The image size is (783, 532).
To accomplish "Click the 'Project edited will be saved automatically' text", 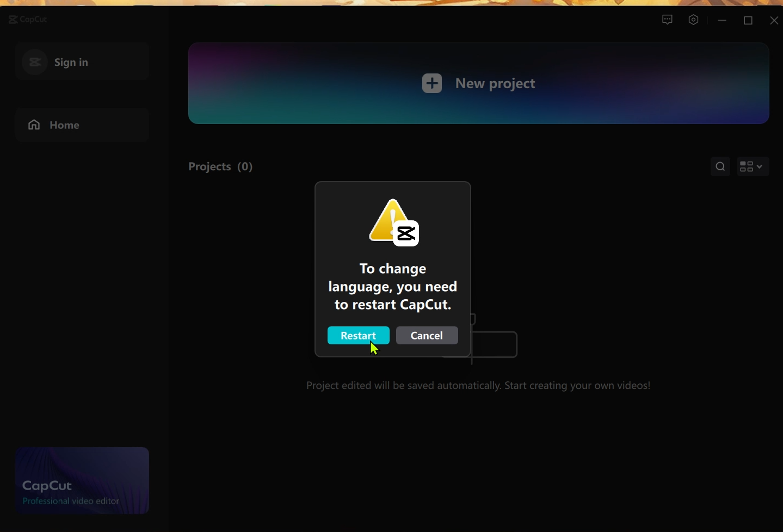I will [x=478, y=386].
